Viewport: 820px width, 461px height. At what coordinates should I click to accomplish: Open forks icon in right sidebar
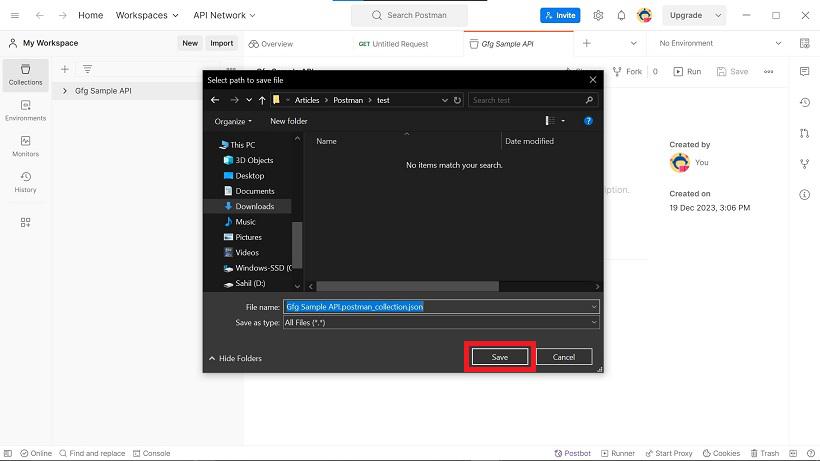pyautogui.click(x=804, y=164)
